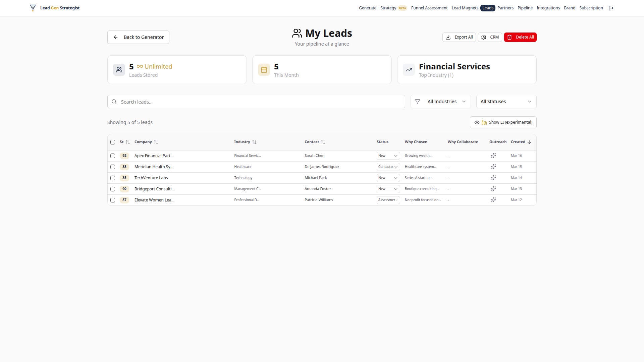Check the select-all checkbox in the table header
644x362 pixels.
coord(113,142)
